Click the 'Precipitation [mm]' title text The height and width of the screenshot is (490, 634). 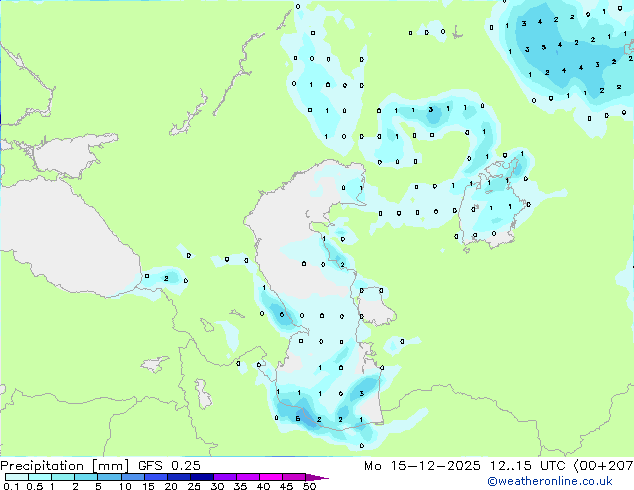click(x=64, y=466)
